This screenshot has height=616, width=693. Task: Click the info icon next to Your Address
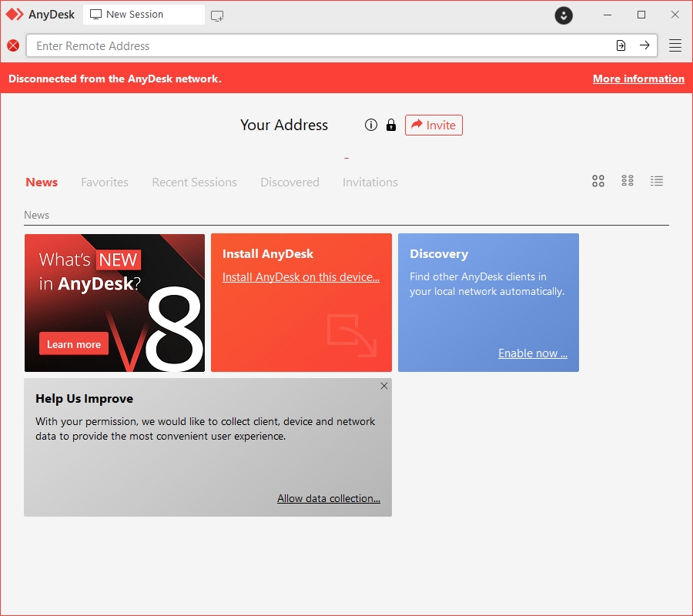coord(370,125)
